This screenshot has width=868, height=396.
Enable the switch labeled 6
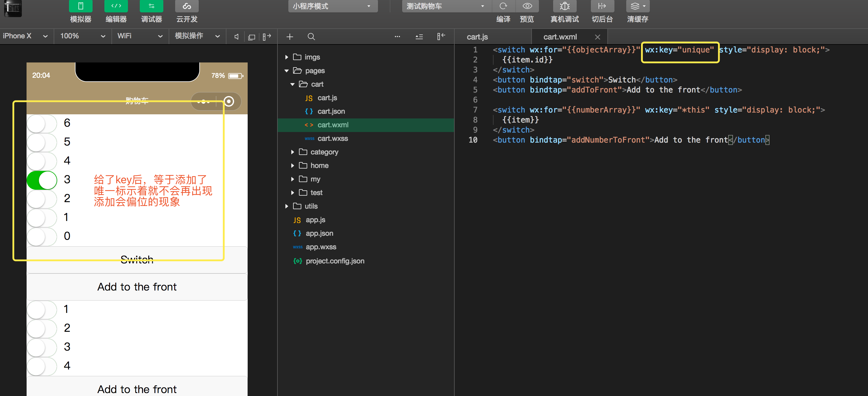coord(42,123)
